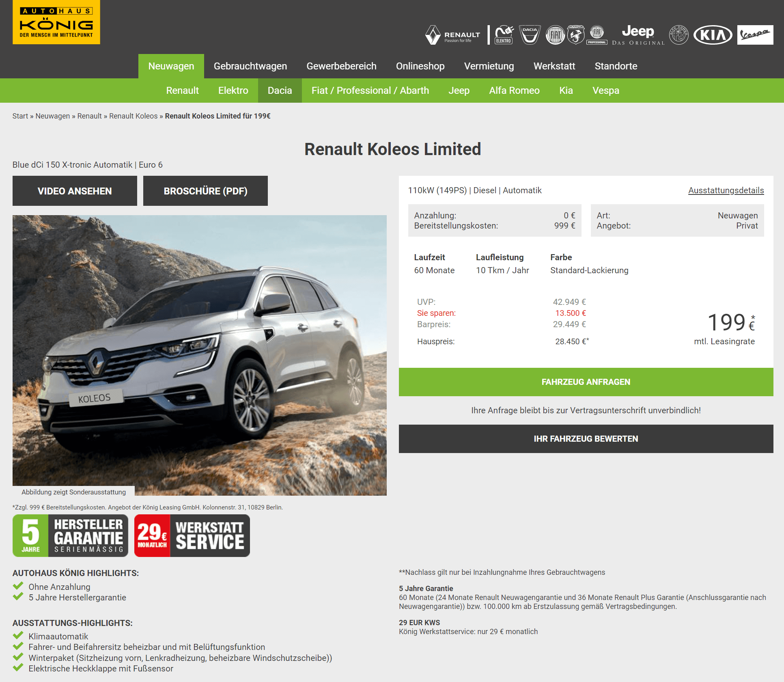Select Vespa in the green submenu

click(606, 91)
